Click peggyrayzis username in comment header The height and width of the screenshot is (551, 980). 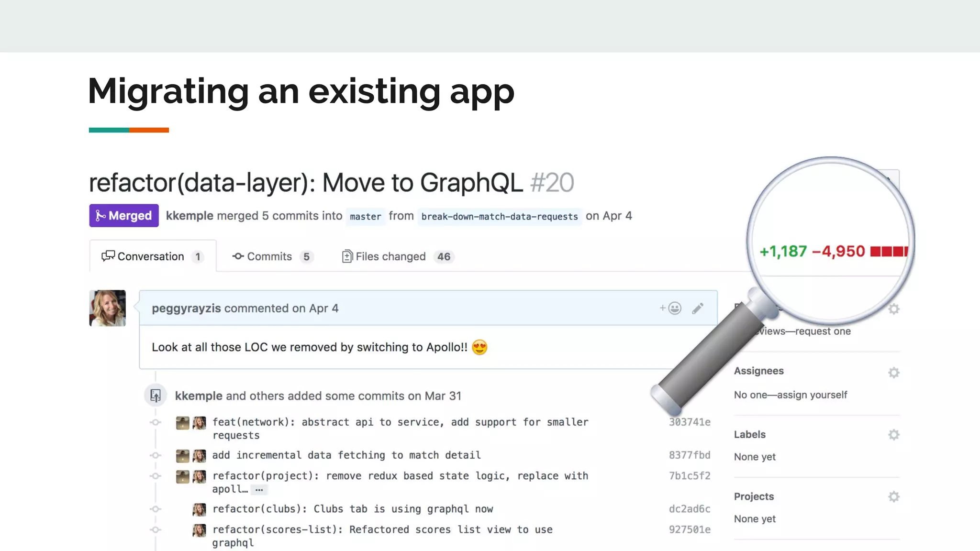point(186,309)
